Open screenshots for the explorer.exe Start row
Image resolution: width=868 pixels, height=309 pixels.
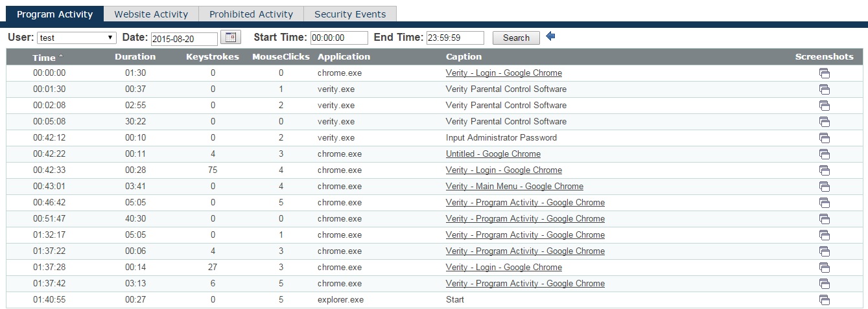click(x=824, y=300)
